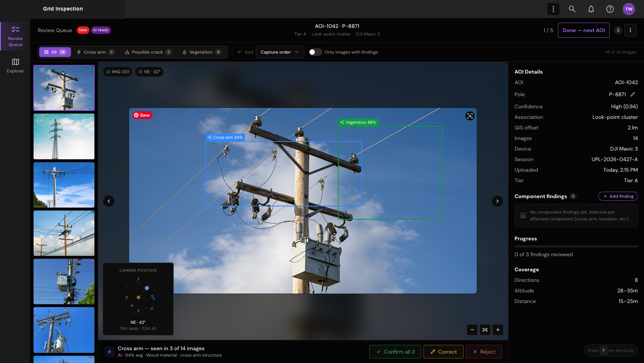Screen dimensions: 644x363
Task: Filter by Vegetation findings
Action: pos(202,52)
